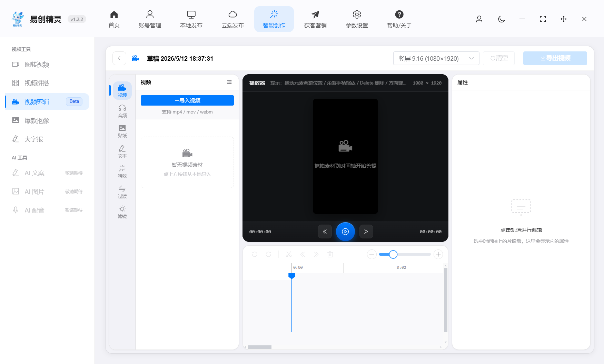
Task: Select the 特效 effects category icon
Action: pos(122,171)
